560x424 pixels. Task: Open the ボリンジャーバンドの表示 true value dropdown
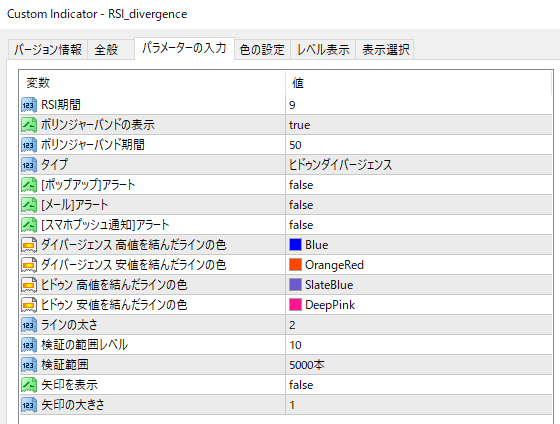click(419, 125)
